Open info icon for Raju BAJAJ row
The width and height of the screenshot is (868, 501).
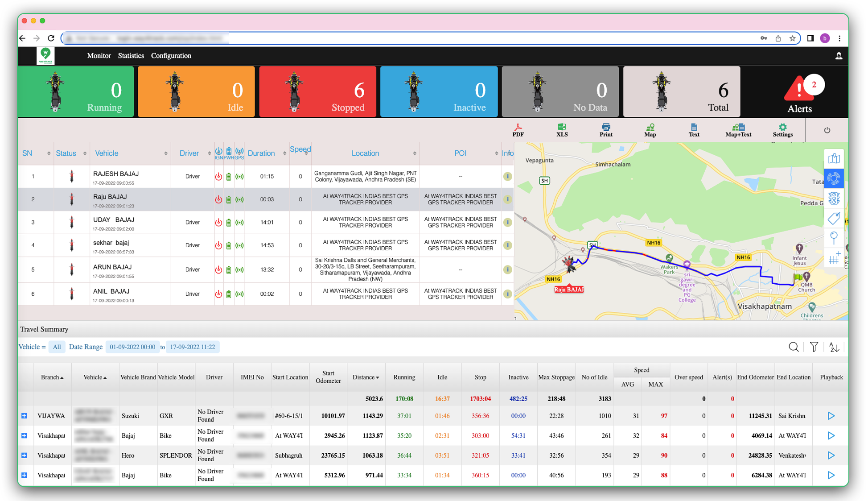click(507, 199)
